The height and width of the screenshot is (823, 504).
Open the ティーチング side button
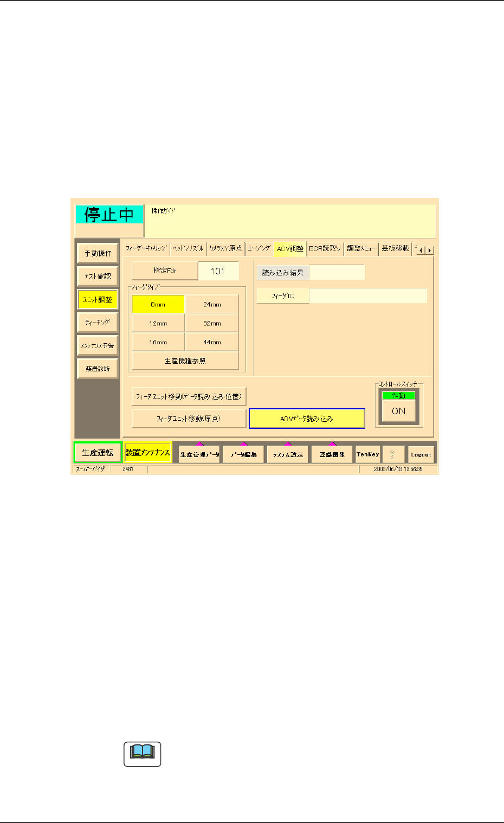point(98,323)
